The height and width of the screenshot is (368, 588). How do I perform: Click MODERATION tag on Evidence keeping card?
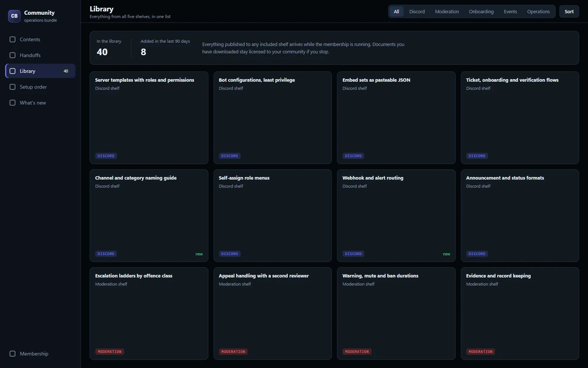481,352
